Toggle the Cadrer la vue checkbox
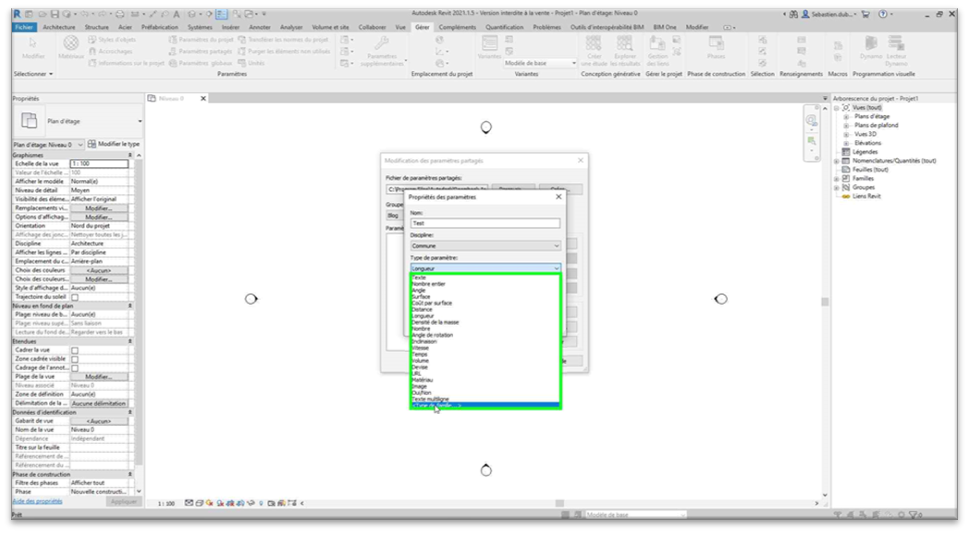Screen dimensions: 969x534 click(x=74, y=351)
